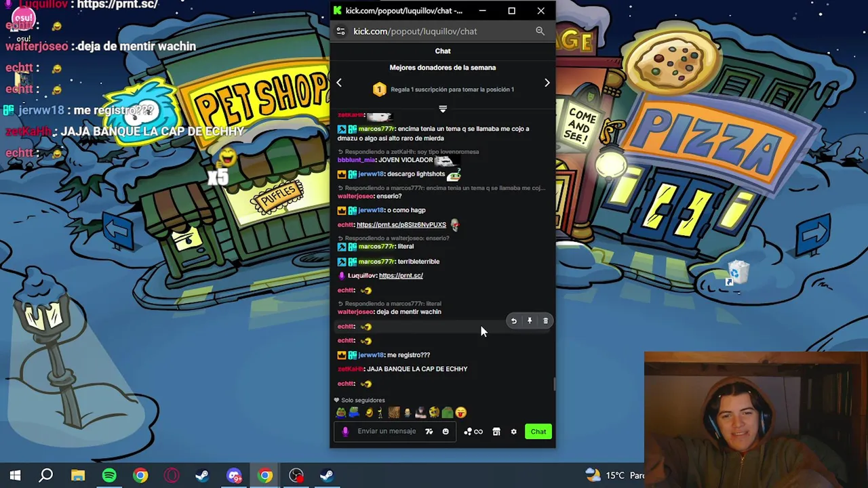This screenshot has width=868, height=488.
Task: Click 'Regala 1 suscripción para tomar la posición 1'
Action: point(452,89)
